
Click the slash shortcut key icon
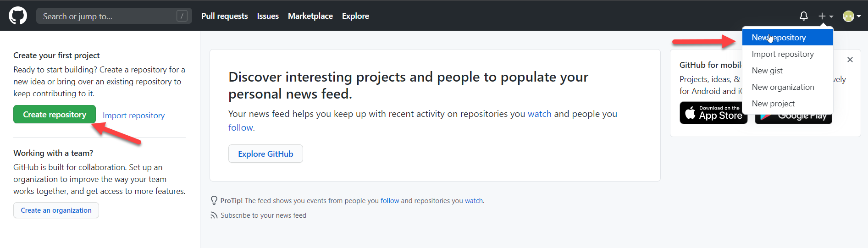182,16
